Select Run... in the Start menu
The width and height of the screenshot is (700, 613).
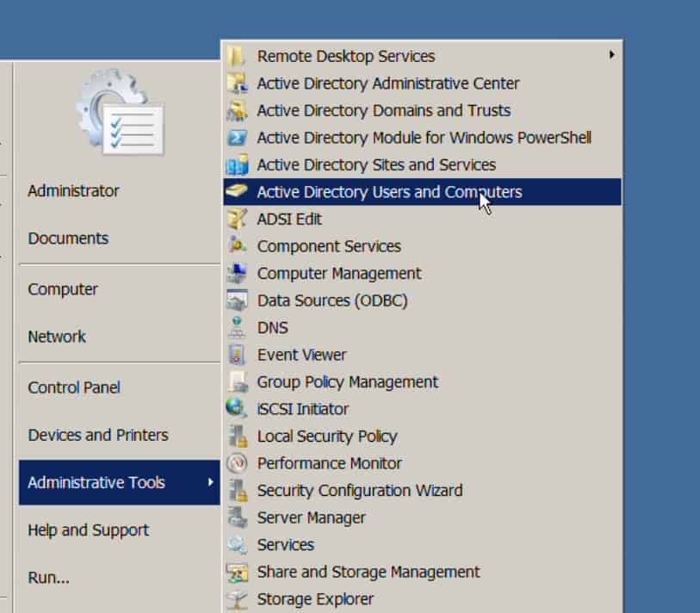point(49,578)
